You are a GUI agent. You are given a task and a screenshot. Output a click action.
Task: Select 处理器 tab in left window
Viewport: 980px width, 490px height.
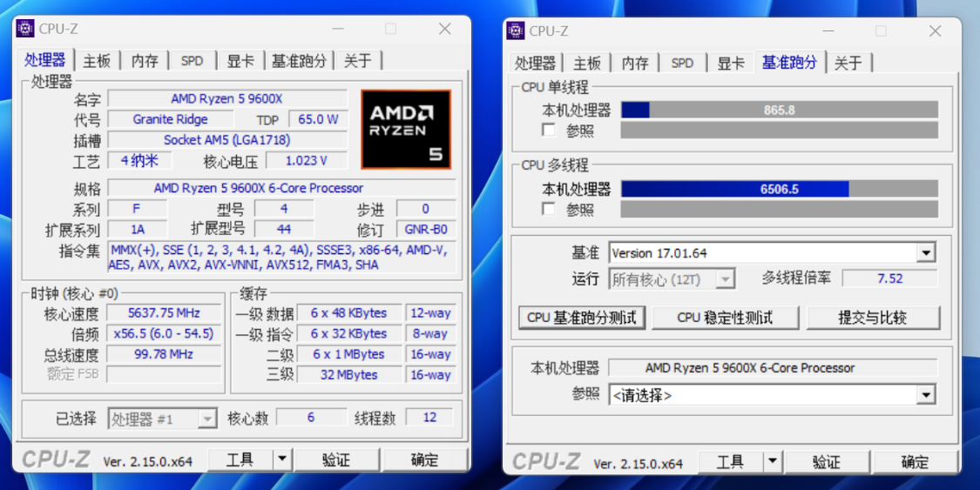click(45, 60)
